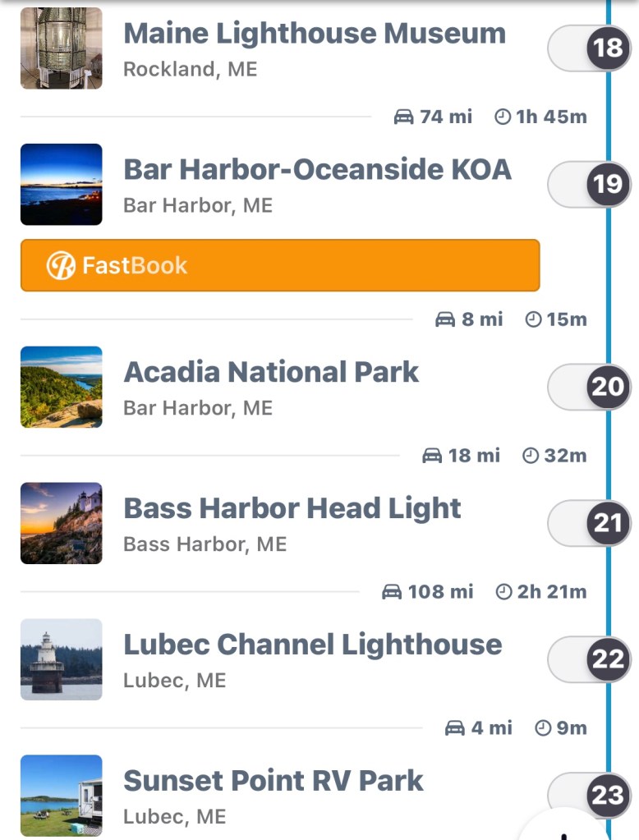View Bar Harbor-Oceanside KOA thumbnail image
Image resolution: width=639 pixels, height=840 pixels.
point(62,184)
